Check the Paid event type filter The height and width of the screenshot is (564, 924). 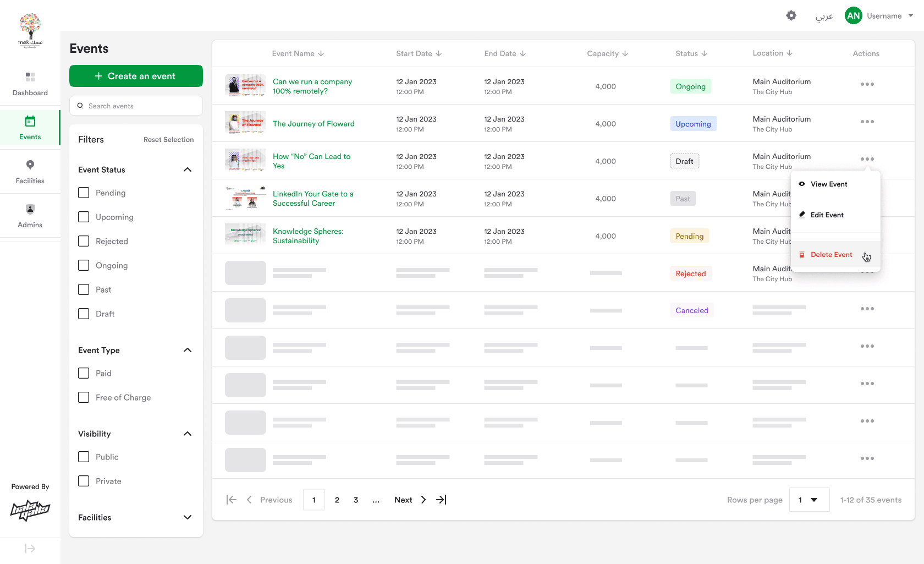[x=84, y=373]
